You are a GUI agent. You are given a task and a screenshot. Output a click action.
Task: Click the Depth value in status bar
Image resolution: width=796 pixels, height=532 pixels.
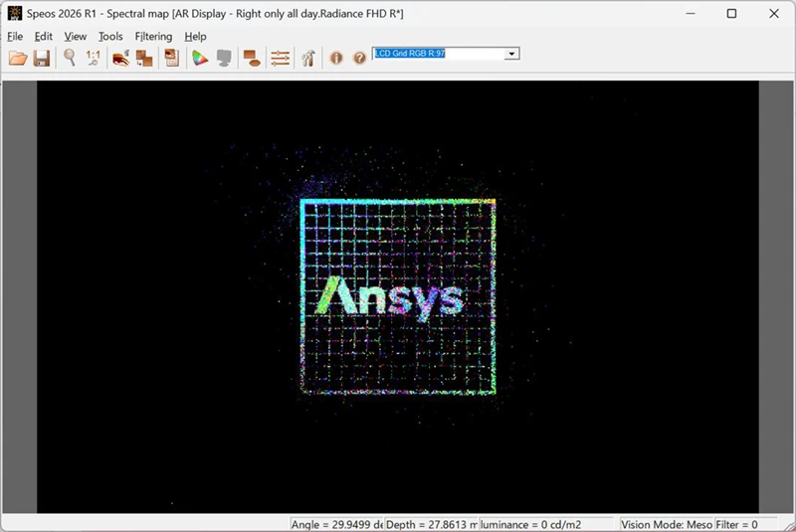(431, 524)
